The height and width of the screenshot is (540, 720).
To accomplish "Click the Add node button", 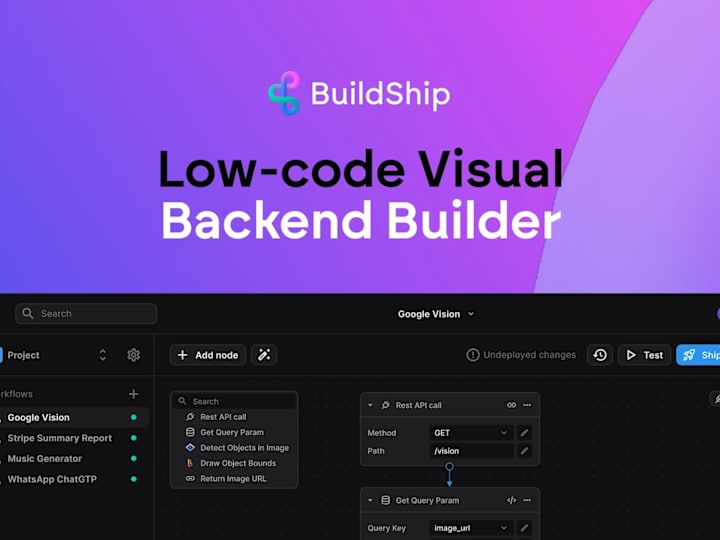I will [x=208, y=355].
